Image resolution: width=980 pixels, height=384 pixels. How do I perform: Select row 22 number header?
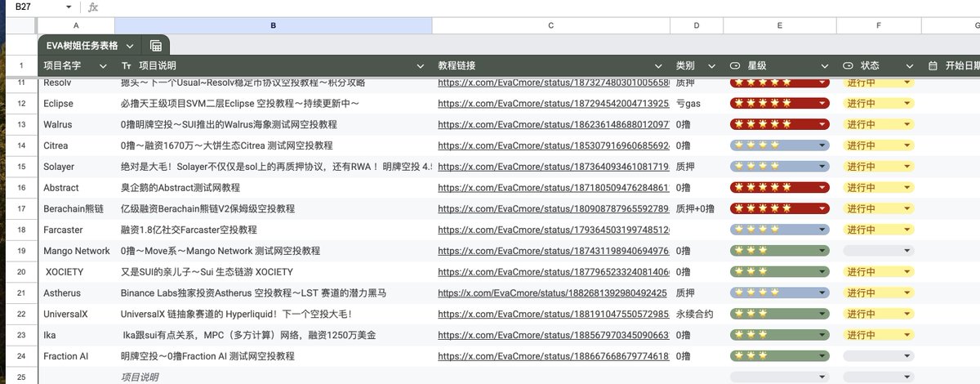22,314
